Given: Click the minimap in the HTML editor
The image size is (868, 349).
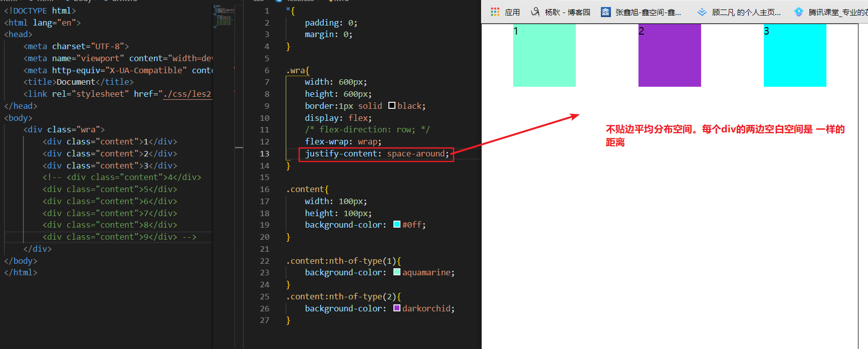Looking at the screenshot, I should coord(224,16).
